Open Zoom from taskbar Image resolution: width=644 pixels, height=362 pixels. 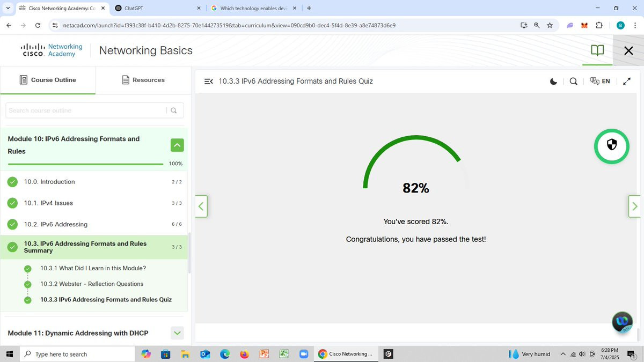pos(303,354)
